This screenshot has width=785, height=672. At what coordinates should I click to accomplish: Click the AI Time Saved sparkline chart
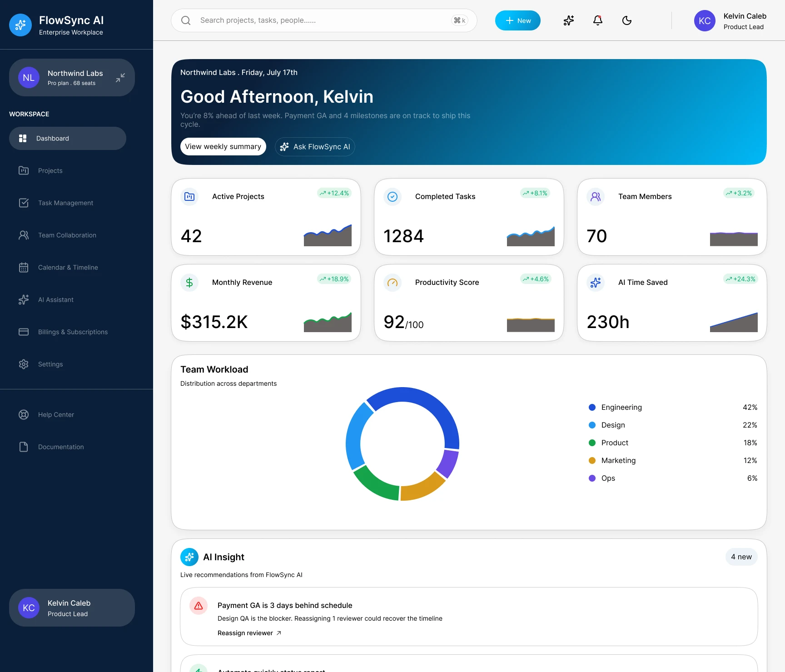tap(734, 322)
